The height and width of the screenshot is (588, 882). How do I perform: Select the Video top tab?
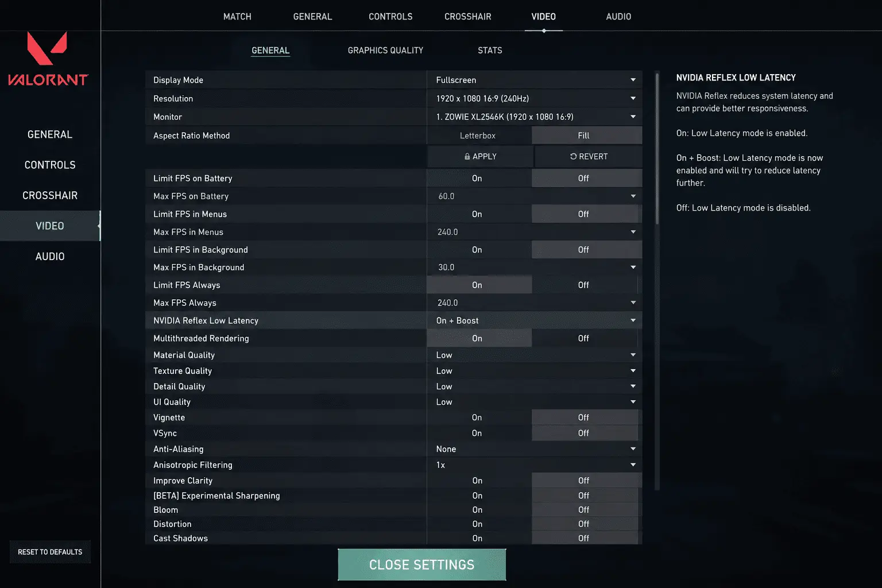pyautogui.click(x=543, y=17)
